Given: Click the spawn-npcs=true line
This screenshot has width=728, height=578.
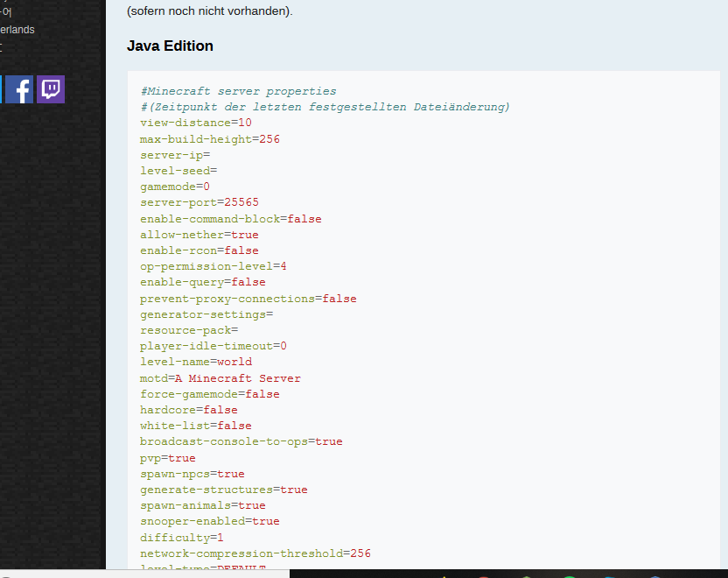Looking at the screenshot, I should point(192,475).
